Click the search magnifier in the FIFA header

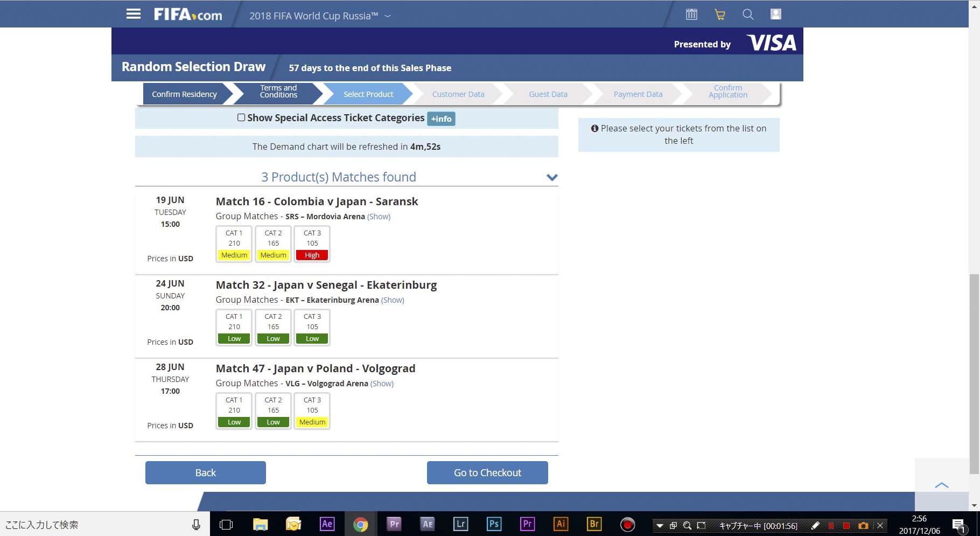point(748,15)
